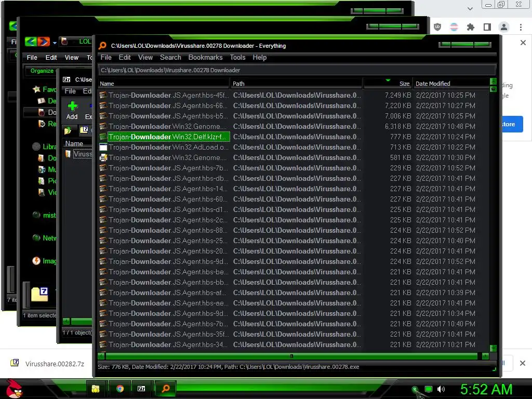Click Favorites star icon in Explorer sidebar

tap(36, 89)
